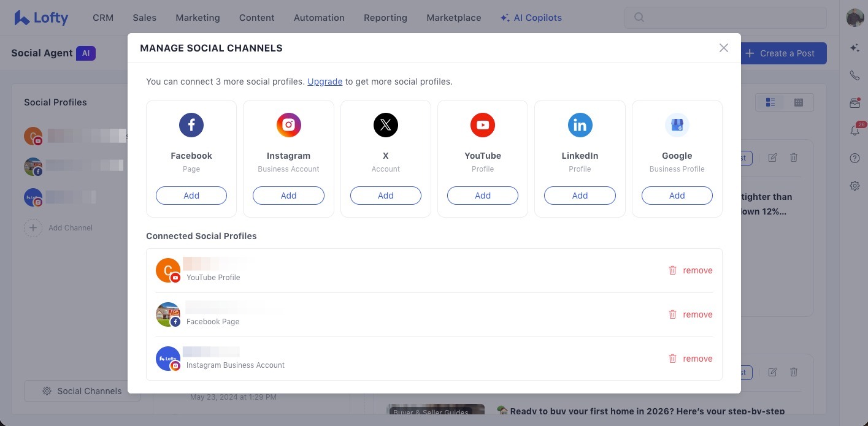Open the CRM menu

pyautogui.click(x=103, y=18)
